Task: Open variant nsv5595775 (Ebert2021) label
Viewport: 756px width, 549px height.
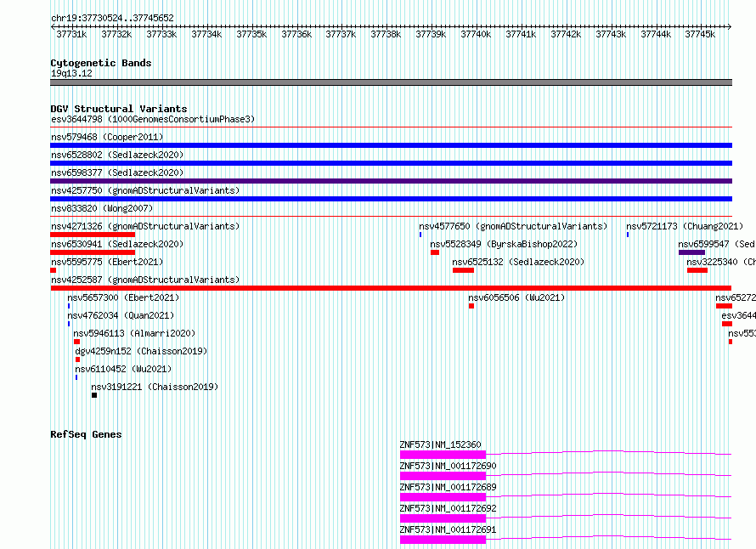Action: 107,262
